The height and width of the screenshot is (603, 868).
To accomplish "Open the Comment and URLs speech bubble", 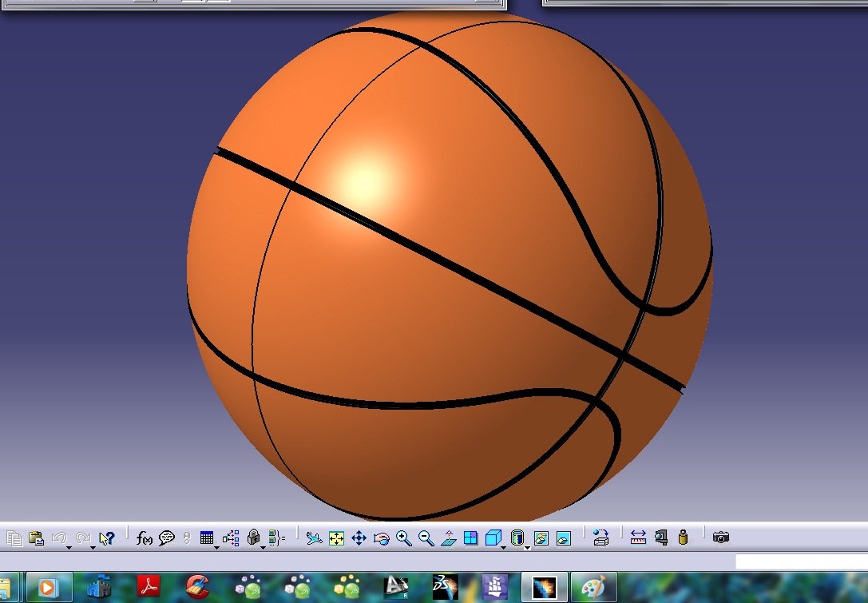I will (167, 538).
